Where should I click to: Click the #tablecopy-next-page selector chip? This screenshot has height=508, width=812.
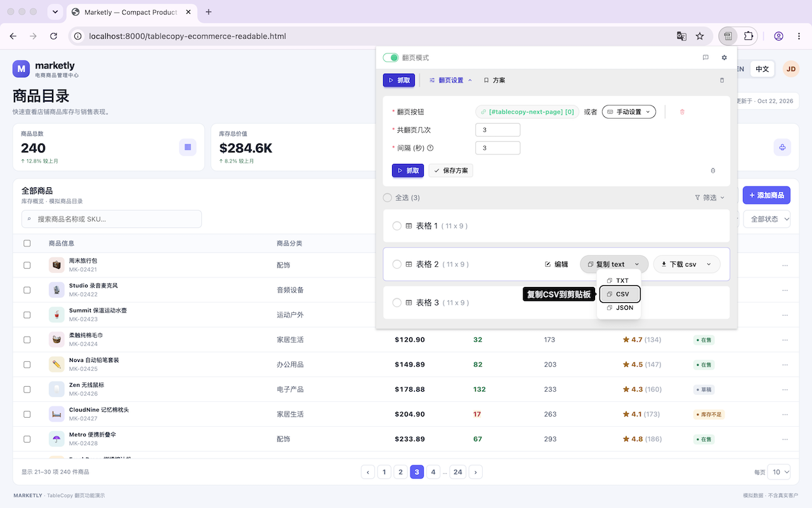coord(527,112)
